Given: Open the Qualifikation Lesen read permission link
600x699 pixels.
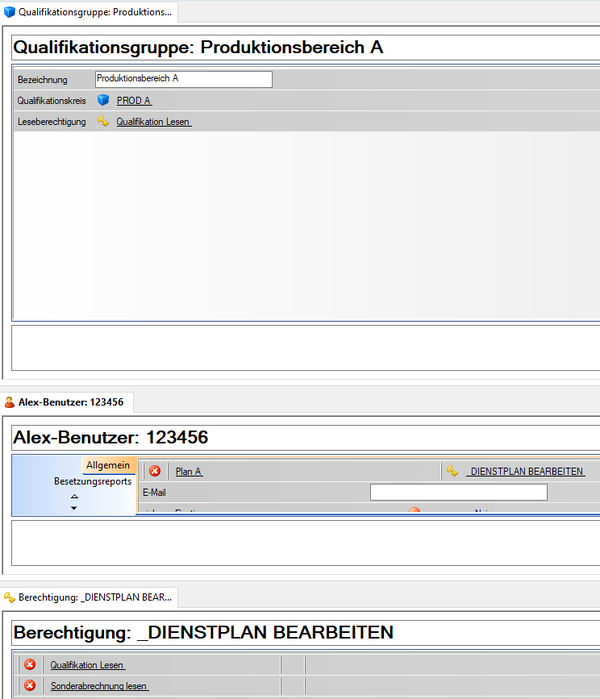Looking at the screenshot, I should pos(153,122).
